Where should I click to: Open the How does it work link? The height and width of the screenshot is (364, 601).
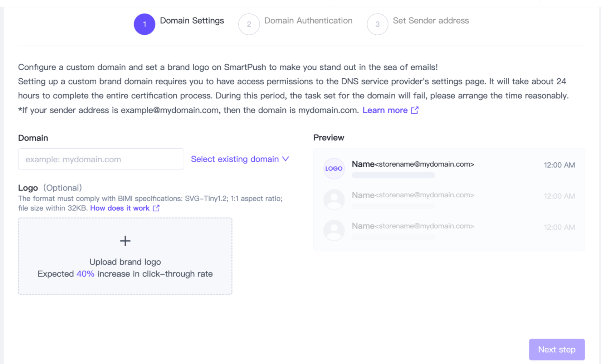119,208
